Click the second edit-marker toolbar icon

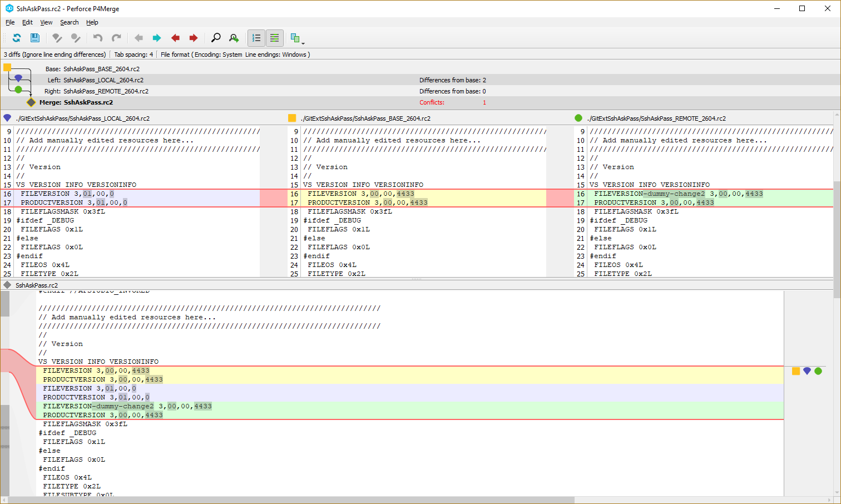point(76,38)
